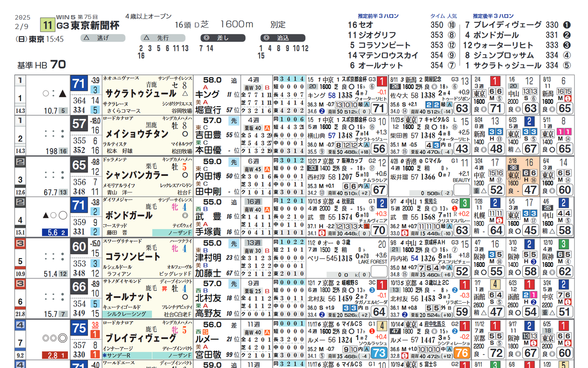Click the orange 76 speed figure box

(462, 353)
